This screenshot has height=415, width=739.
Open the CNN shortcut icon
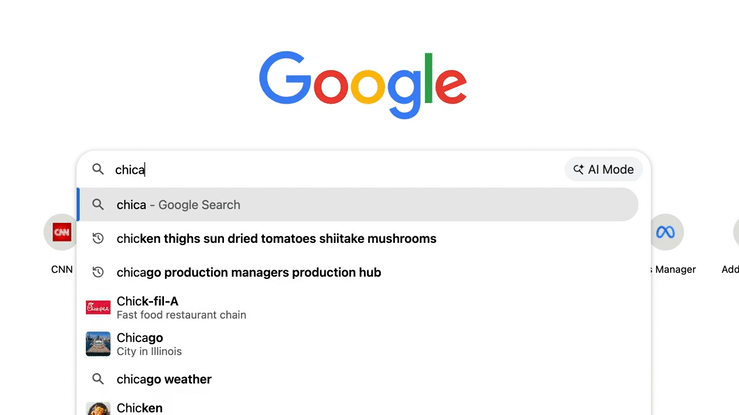pos(62,233)
